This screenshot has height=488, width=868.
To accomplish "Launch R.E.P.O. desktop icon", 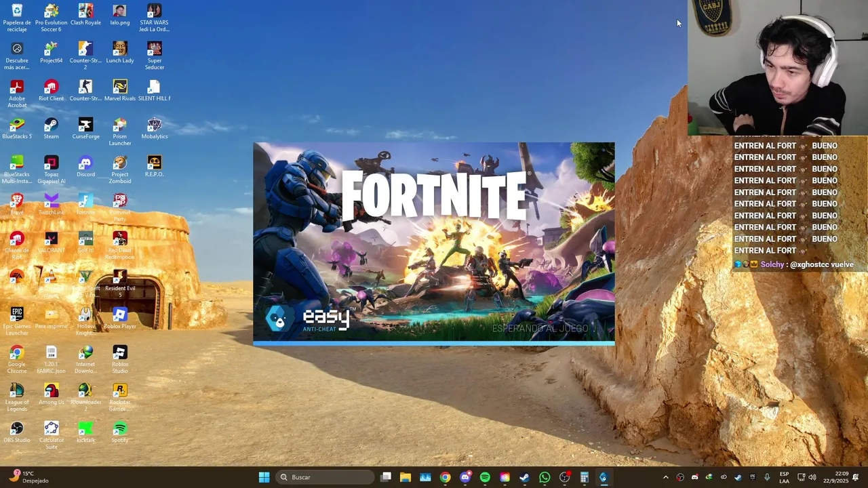I will click(154, 167).
